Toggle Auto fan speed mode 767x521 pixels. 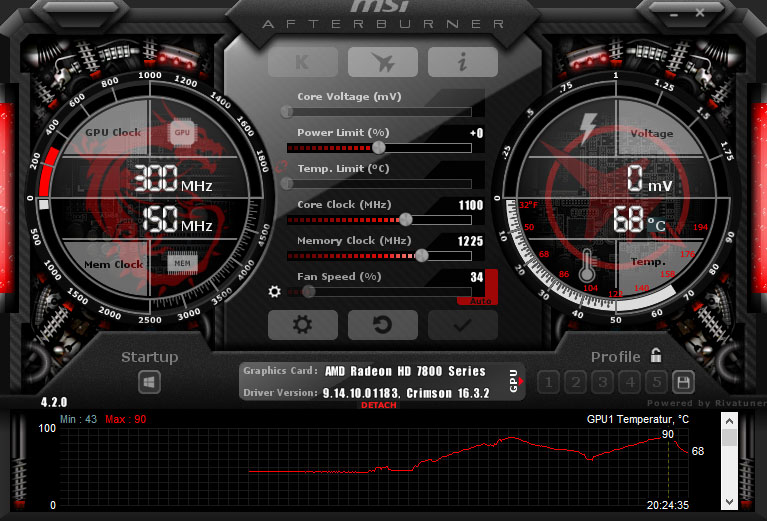[x=480, y=301]
